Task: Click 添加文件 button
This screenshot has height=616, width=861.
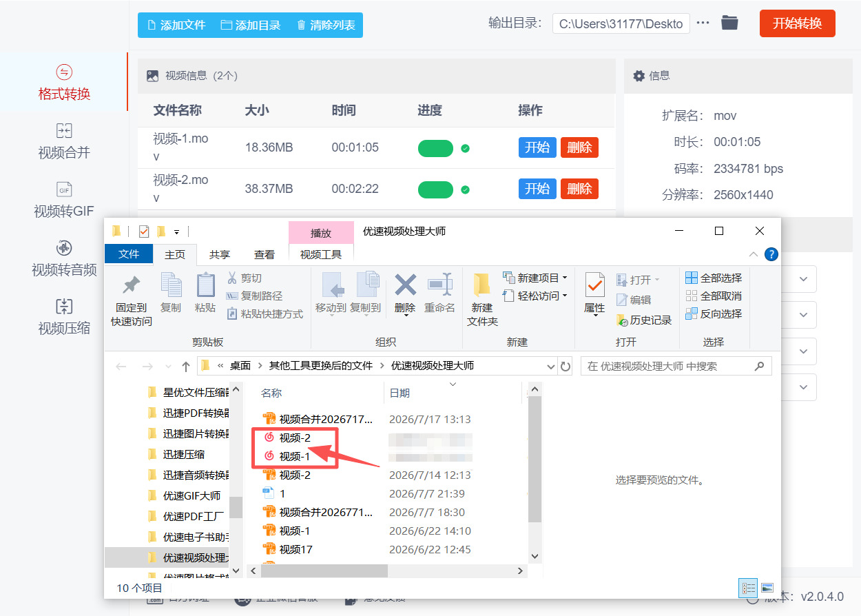Action: pos(176,25)
